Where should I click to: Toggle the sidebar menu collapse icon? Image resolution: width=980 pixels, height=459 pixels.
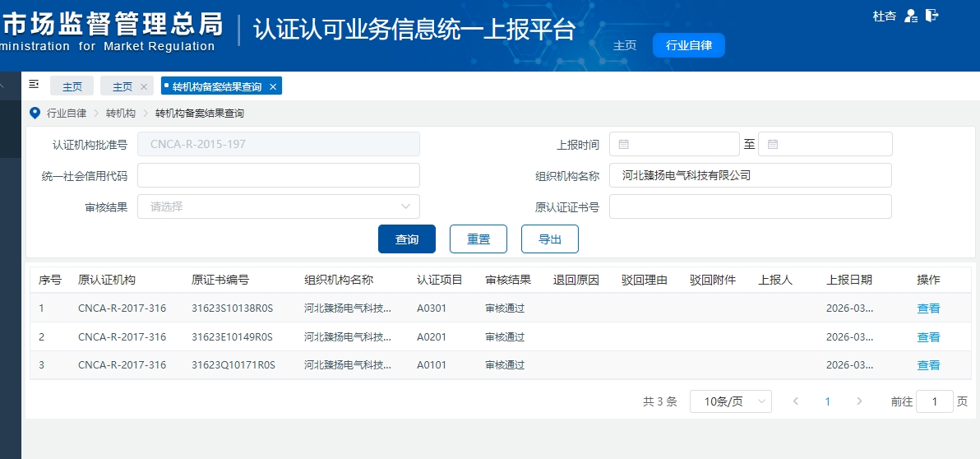pyautogui.click(x=34, y=85)
